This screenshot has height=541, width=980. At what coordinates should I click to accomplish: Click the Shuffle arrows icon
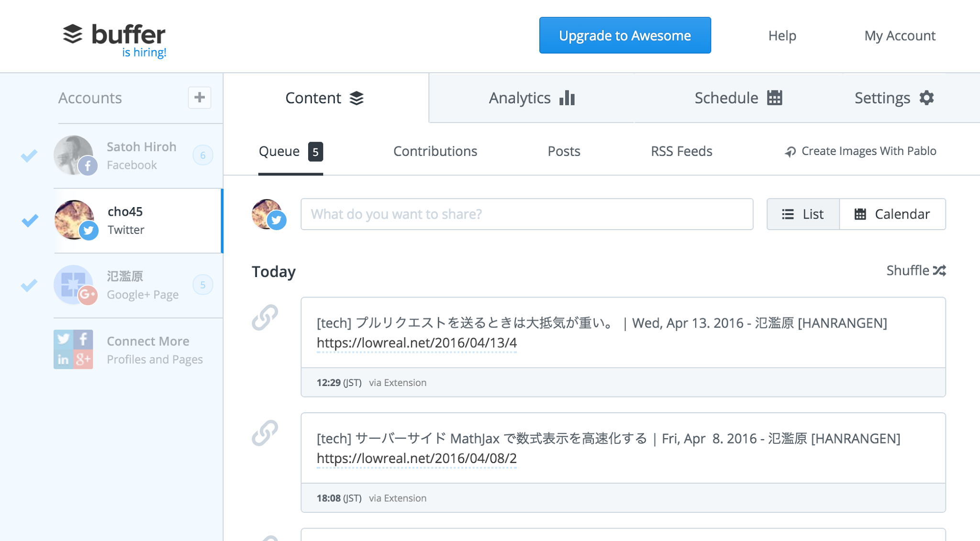pyautogui.click(x=939, y=271)
